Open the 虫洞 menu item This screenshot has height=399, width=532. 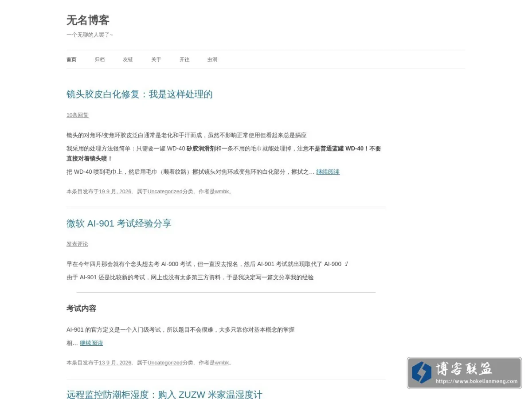[212, 59]
